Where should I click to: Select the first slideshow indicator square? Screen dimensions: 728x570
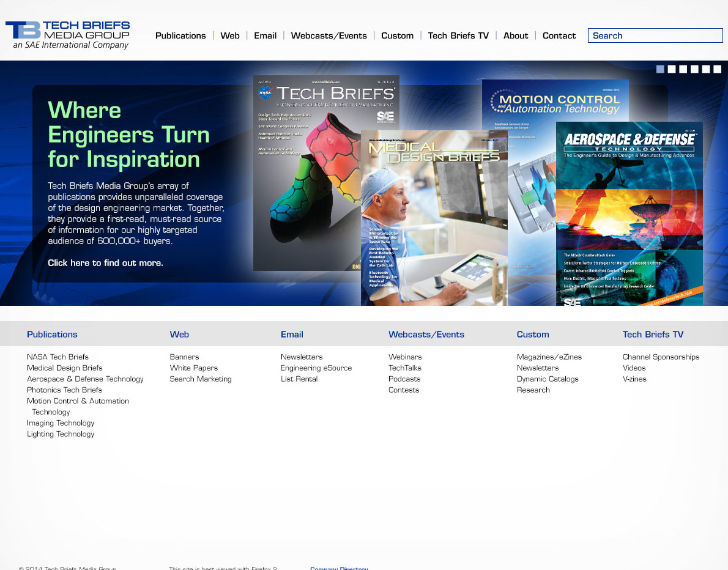coord(660,69)
